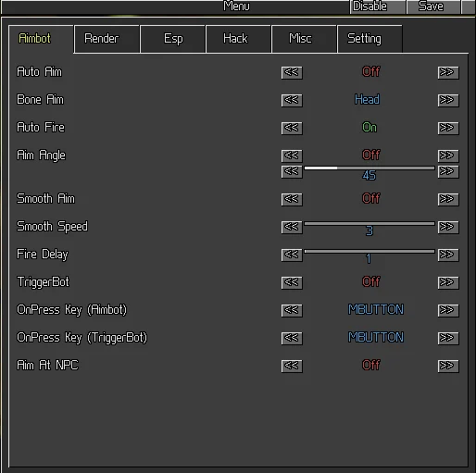476x473 pixels.
Task: Click the left arrow for Smooth Aim
Action: click(x=292, y=199)
